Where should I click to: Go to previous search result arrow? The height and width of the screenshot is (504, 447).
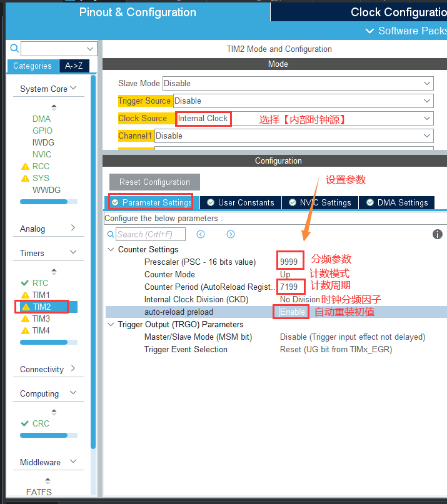point(201,234)
